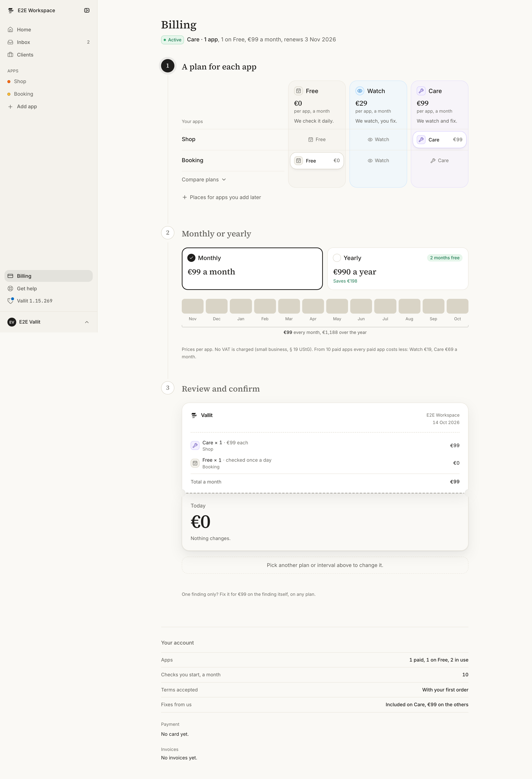The image size is (532, 779).
Task: Click the plus icon beside Add app
Action: 10,107
